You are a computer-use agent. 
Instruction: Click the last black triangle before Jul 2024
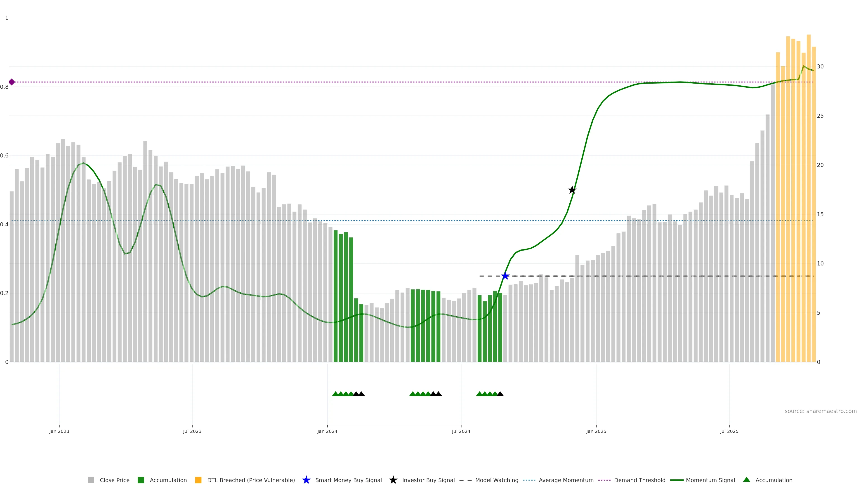point(438,394)
